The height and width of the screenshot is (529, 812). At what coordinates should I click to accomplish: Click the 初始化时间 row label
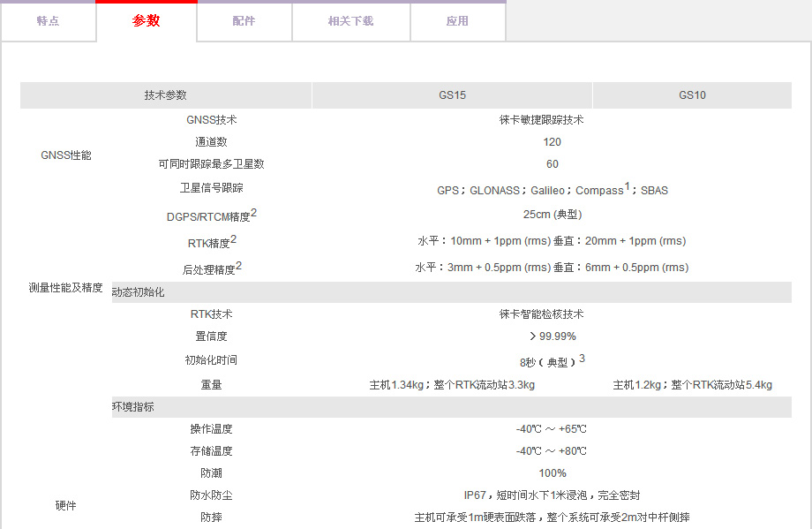pos(211,360)
